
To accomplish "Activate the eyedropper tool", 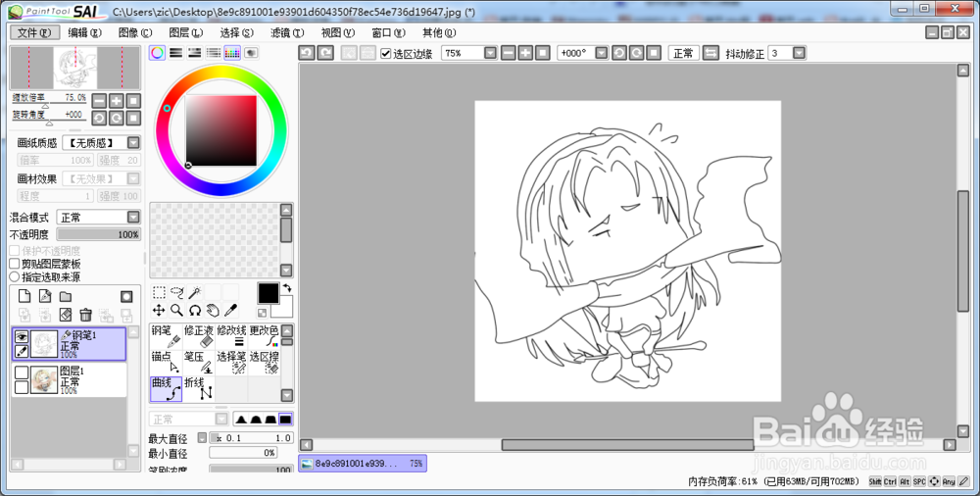I will 230,310.
